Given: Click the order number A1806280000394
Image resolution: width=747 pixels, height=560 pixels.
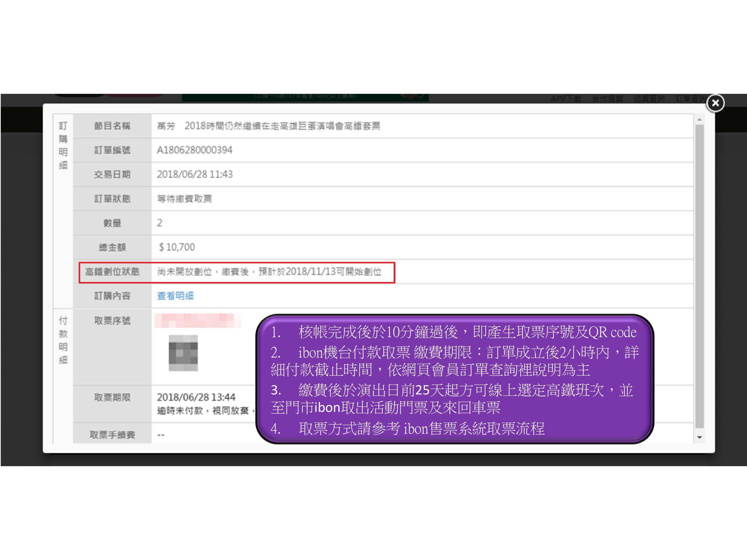Looking at the screenshot, I should (194, 150).
